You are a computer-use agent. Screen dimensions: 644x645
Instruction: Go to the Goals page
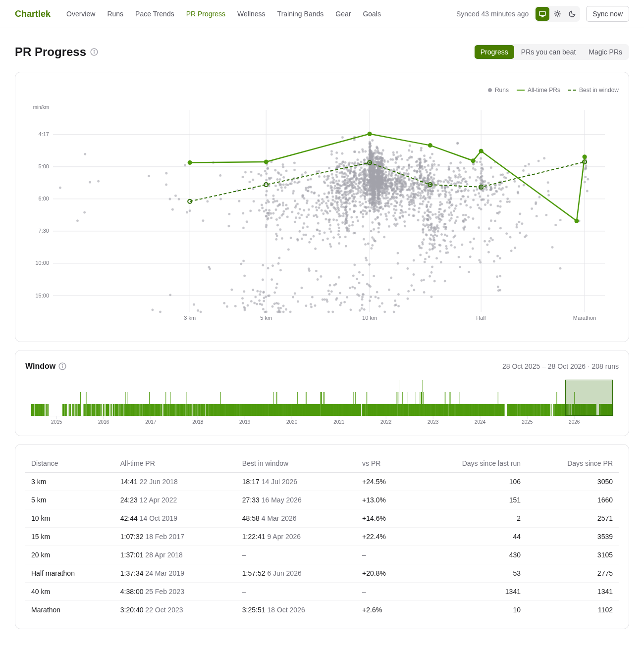click(372, 14)
